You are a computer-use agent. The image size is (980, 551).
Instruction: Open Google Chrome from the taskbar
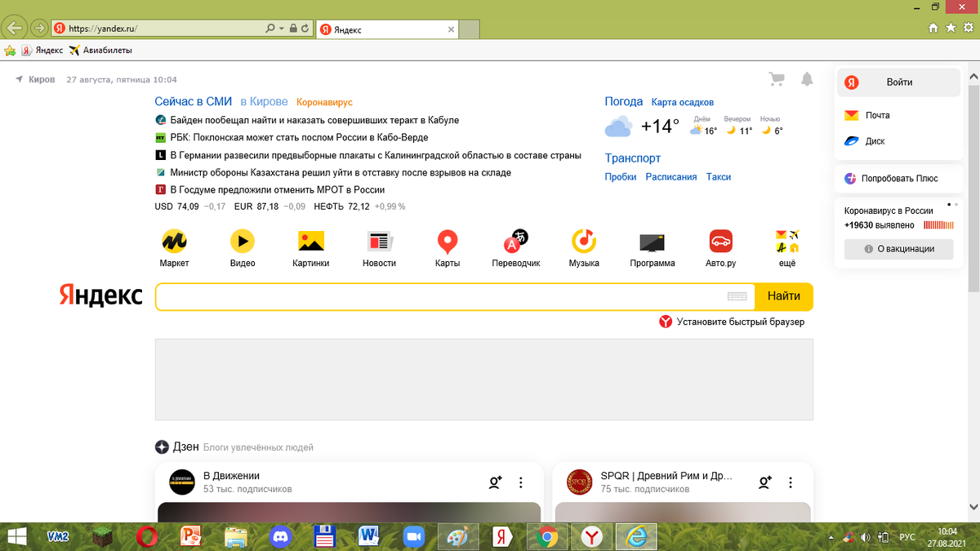pos(547,536)
